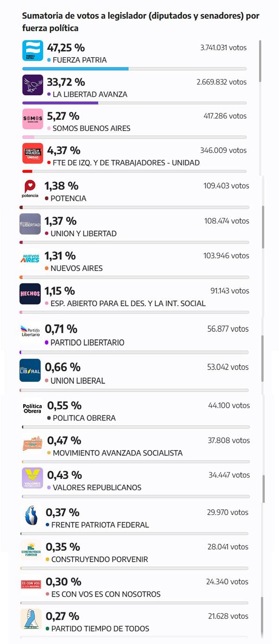Click the Partido Libertario logo
The image size is (279, 644).
click(x=30, y=332)
